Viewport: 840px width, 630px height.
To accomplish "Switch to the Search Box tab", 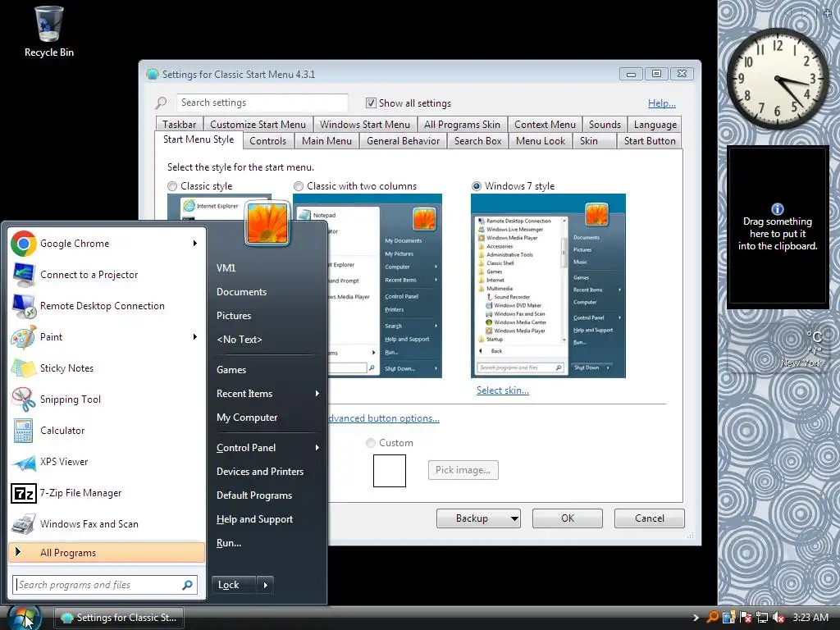I will [x=477, y=141].
